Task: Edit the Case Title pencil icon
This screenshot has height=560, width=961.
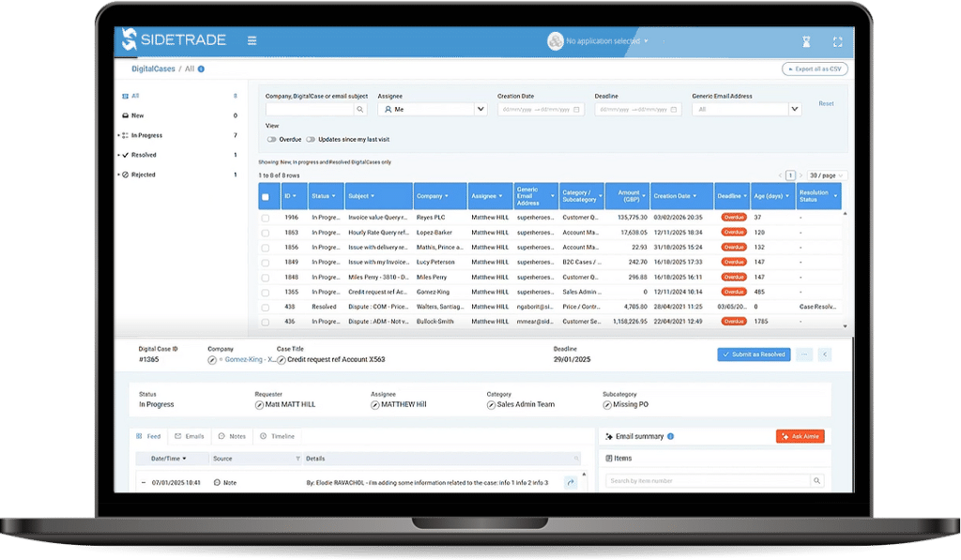Action: pos(281,359)
